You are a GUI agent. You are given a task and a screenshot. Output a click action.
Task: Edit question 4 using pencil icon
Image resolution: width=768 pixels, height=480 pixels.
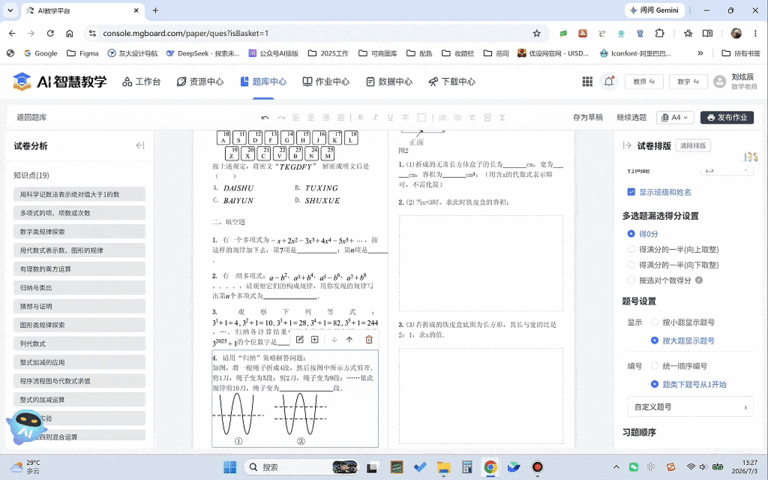(300, 339)
